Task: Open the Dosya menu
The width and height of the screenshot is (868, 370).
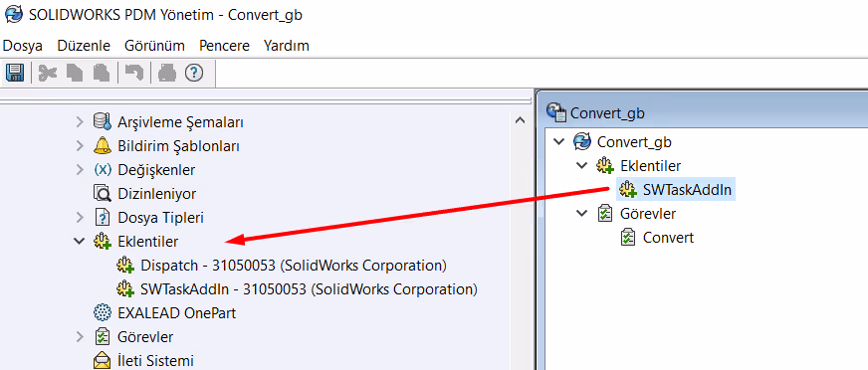Action: pos(23,46)
